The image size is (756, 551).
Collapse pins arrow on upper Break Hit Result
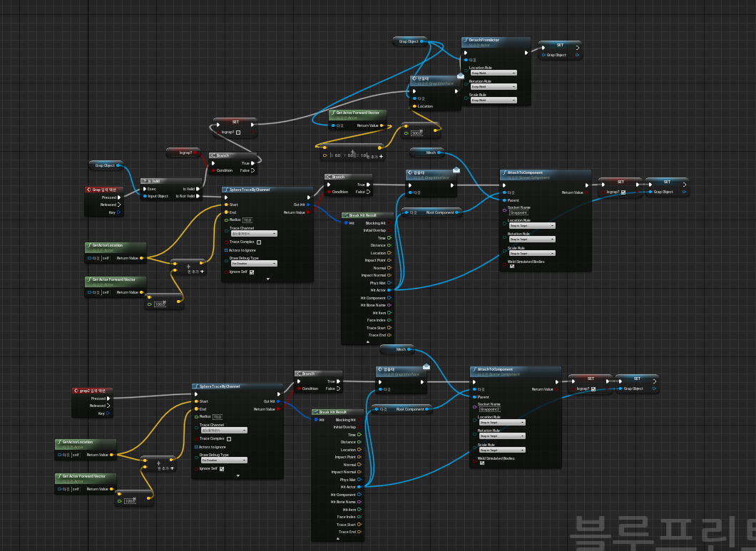click(x=368, y=341)
